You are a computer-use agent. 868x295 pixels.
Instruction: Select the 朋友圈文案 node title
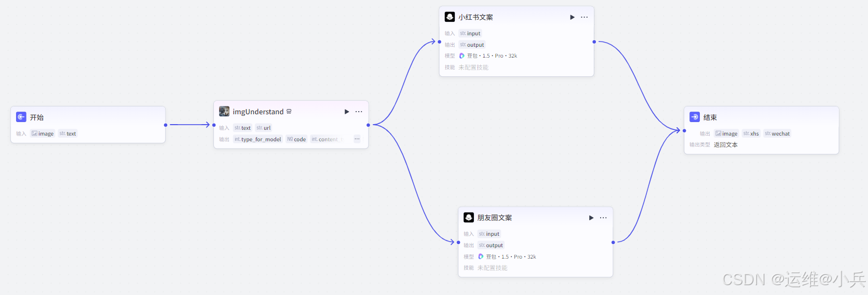click(x=495, y=218)
